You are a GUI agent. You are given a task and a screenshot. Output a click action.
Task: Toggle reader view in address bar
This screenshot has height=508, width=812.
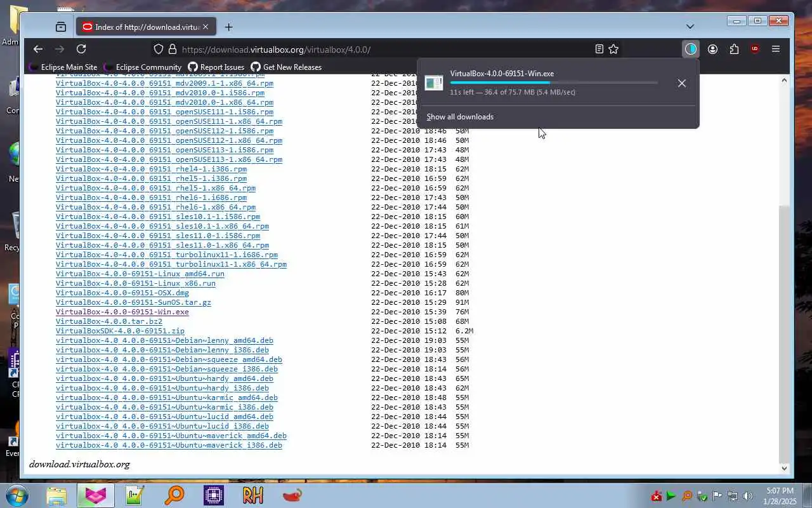coord(599,49)
